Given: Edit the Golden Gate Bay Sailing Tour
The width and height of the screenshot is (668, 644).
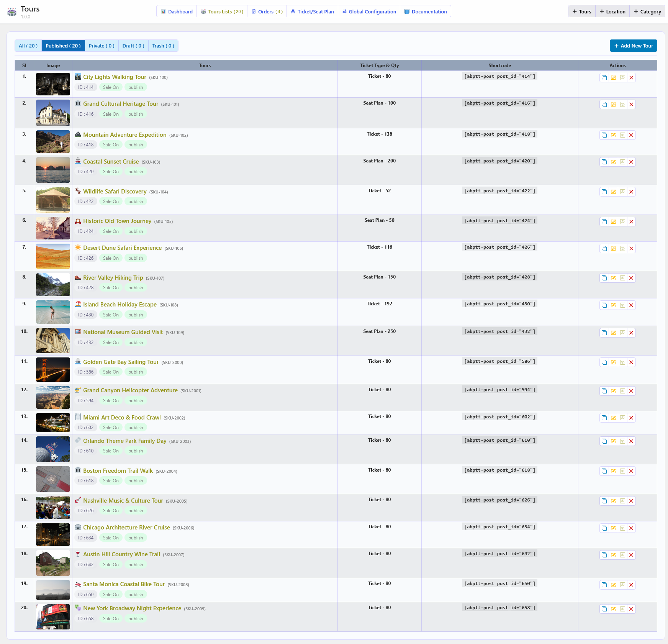Looking at the screenshot, I should pos(613,362).
